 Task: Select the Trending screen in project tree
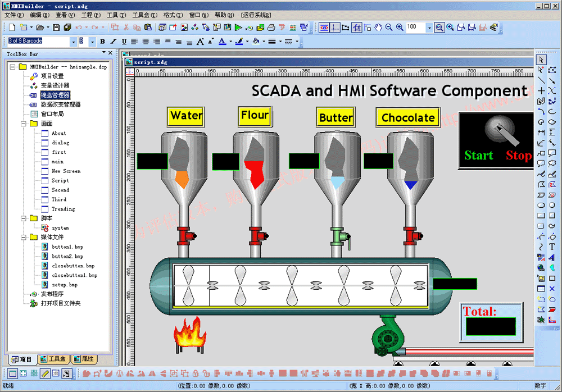point(63,209)
